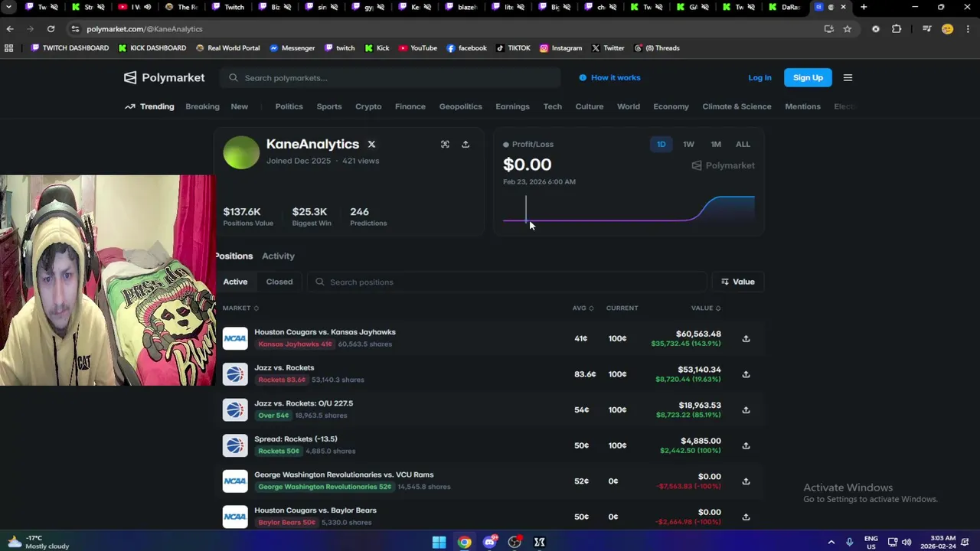Viewport: 980px width, 551px height.
Task: Click the Sign Up button
Action: [808, 77]
